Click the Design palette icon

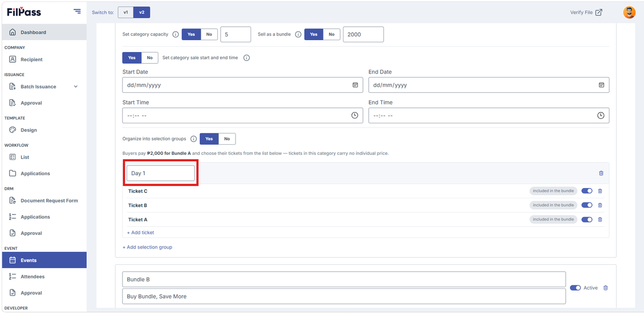[13, 130]
